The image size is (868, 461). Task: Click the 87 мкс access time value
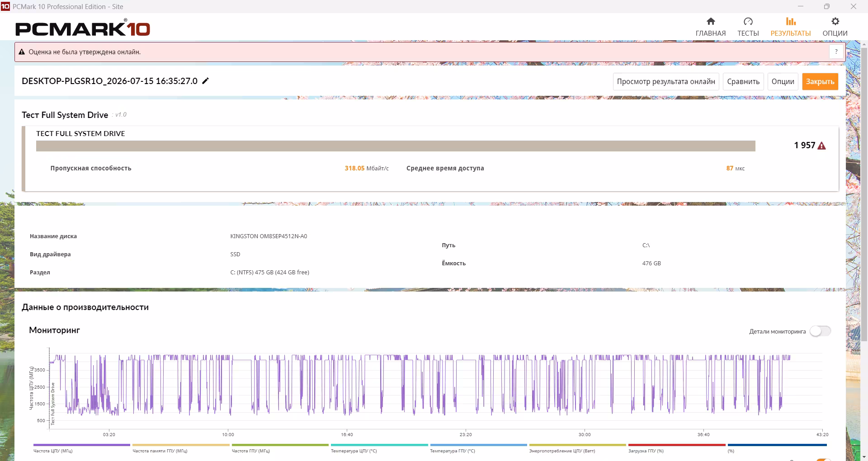pyautogui.click(x=736, y=168)
